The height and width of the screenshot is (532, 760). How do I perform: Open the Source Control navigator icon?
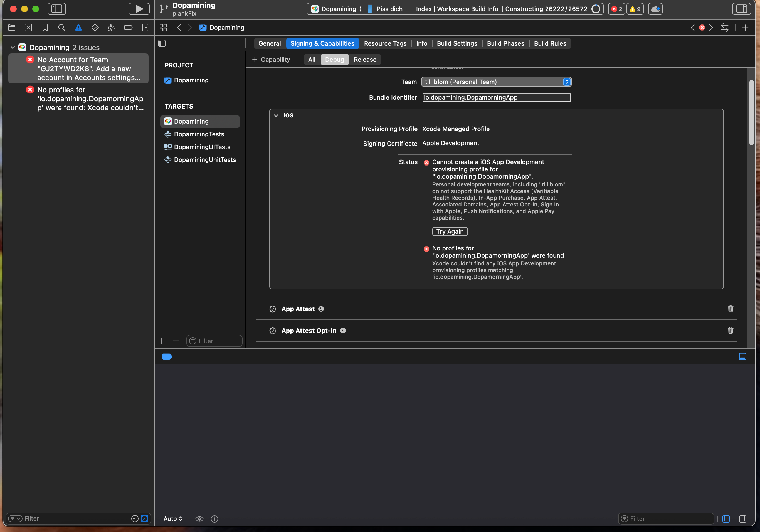click(x=28, y=28)
